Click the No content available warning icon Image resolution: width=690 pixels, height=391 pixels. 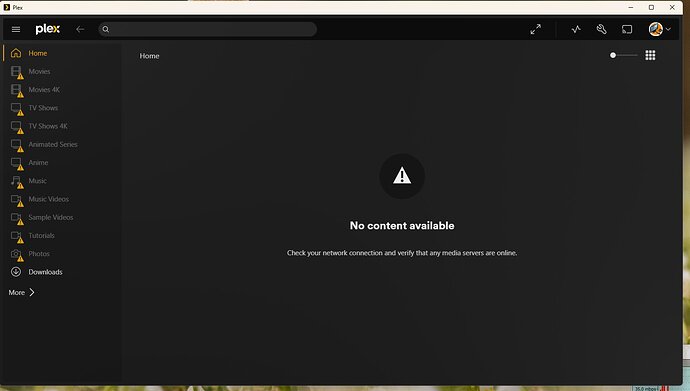pos(402,176)
